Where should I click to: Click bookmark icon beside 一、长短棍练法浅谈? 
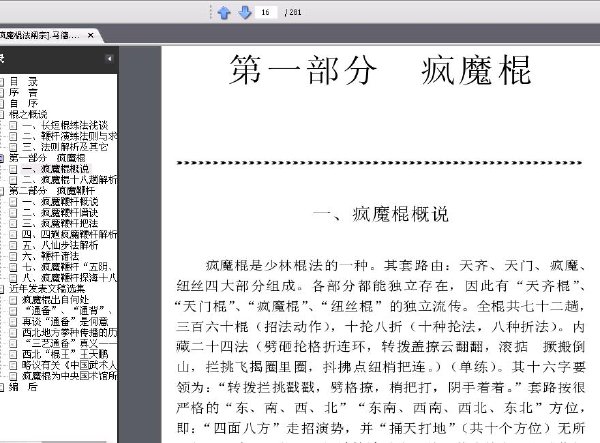pos(13,125)
